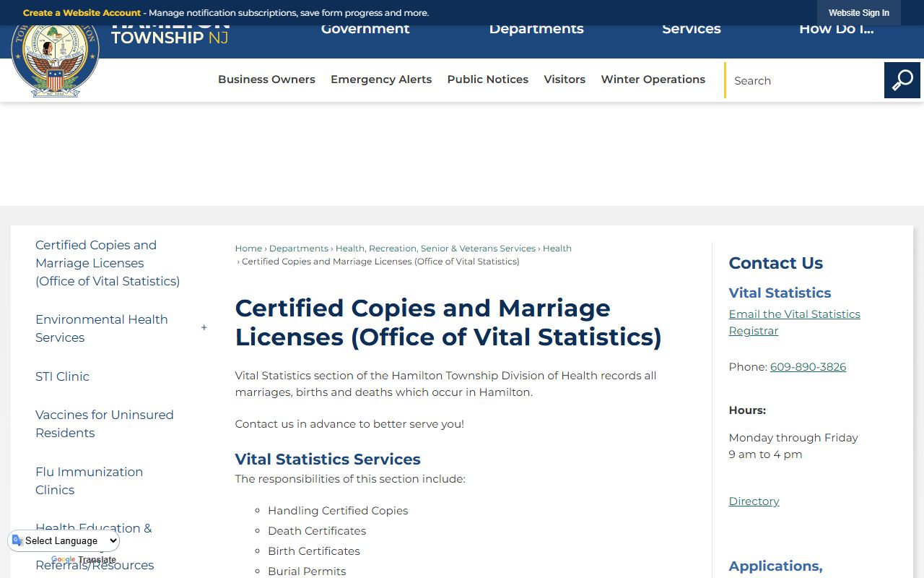924x578 pixels.
Task: Open the How Do I... menu
Action: pos(836,30)
